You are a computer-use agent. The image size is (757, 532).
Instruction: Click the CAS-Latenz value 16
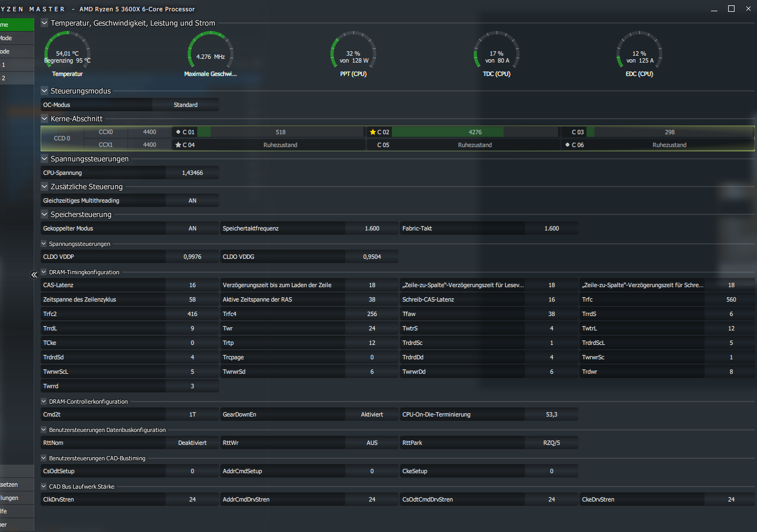pyautogui.click(x=192, y=285)
